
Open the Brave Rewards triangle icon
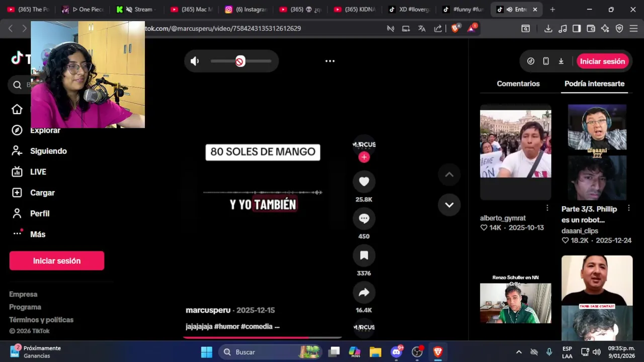point(472,28)
